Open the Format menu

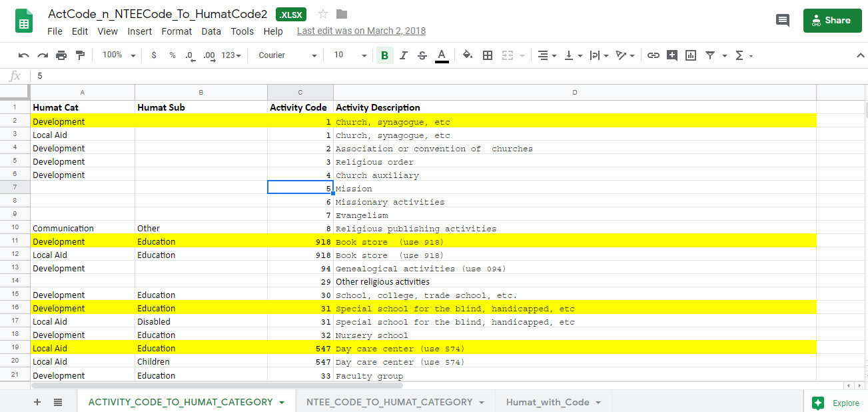(177, 31)
